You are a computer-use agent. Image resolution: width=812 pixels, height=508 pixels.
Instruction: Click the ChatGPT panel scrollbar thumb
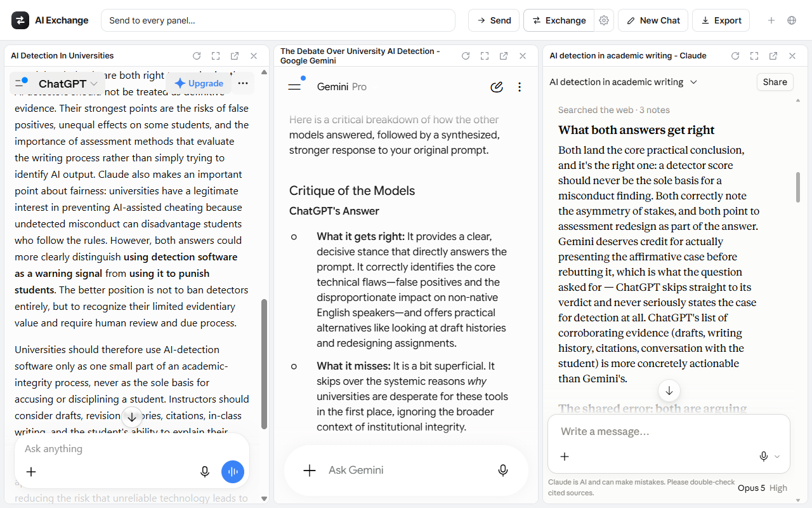(264, 364)
